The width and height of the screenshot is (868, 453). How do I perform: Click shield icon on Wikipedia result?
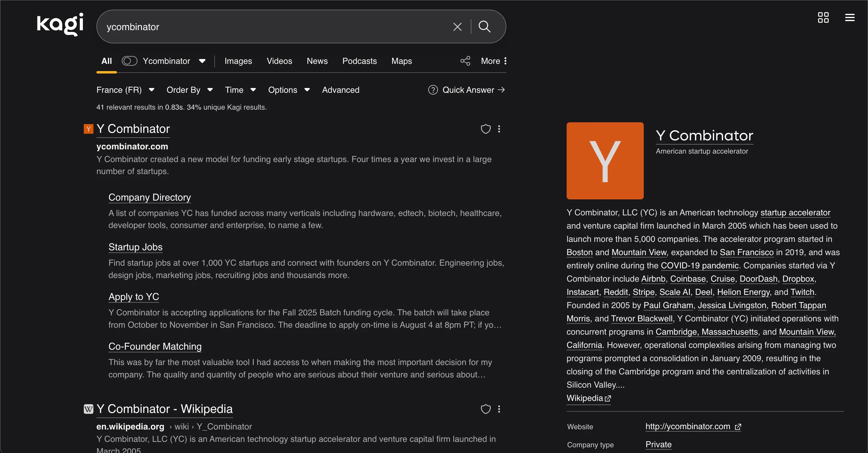point(485,409)
